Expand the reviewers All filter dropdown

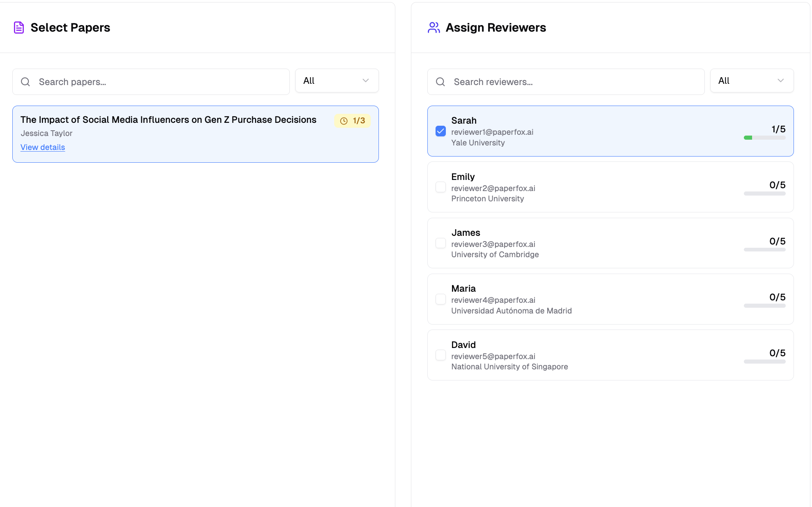(x=751, y=81)
